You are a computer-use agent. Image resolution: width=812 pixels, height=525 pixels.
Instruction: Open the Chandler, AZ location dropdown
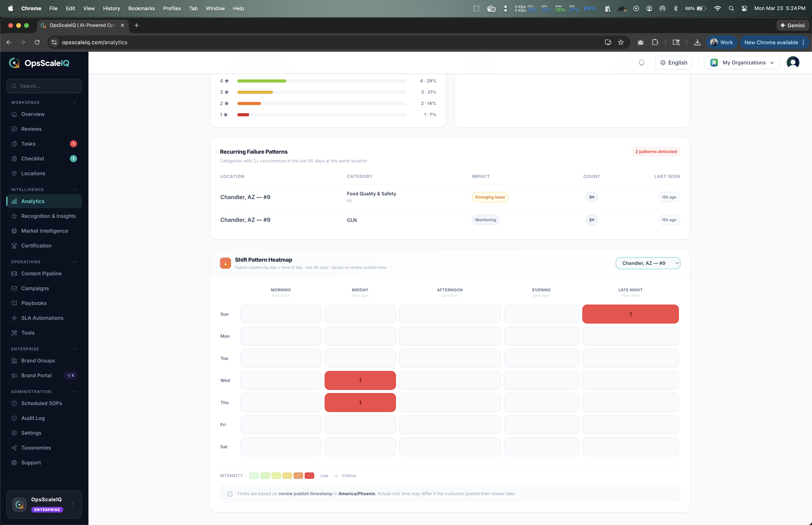click(x=648, y=263)
